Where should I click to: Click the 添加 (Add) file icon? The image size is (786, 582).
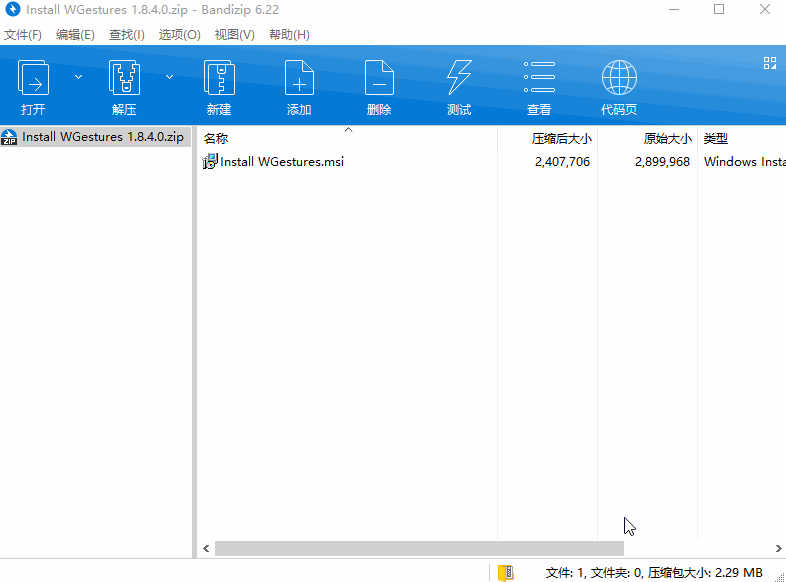point(299,77)
